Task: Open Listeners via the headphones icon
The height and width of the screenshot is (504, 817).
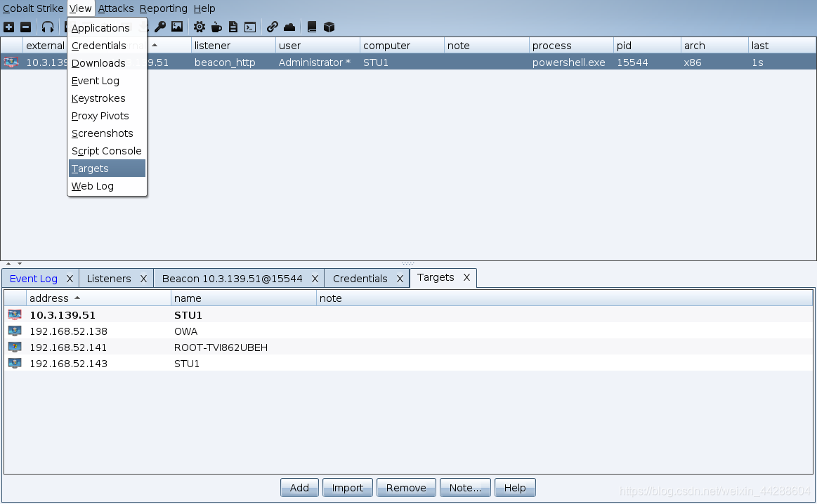Action: [x=47, y=27]
